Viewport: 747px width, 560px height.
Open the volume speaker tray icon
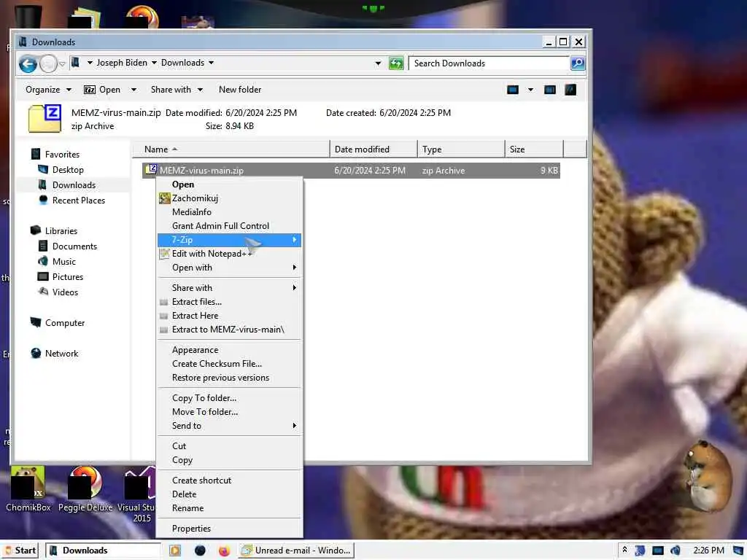tap(675, 551)
